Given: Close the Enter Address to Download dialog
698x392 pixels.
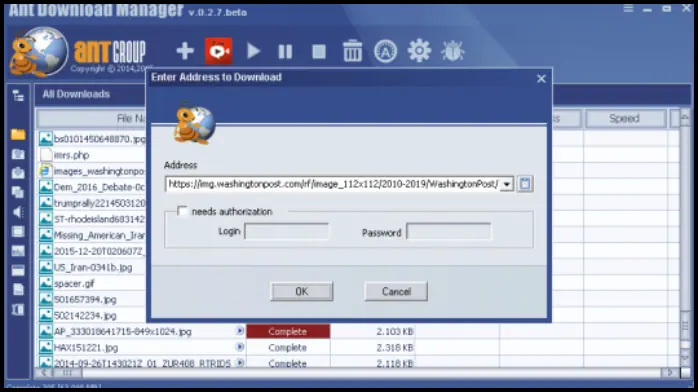Looking at the screenshot, I should (x=541, y=79).
